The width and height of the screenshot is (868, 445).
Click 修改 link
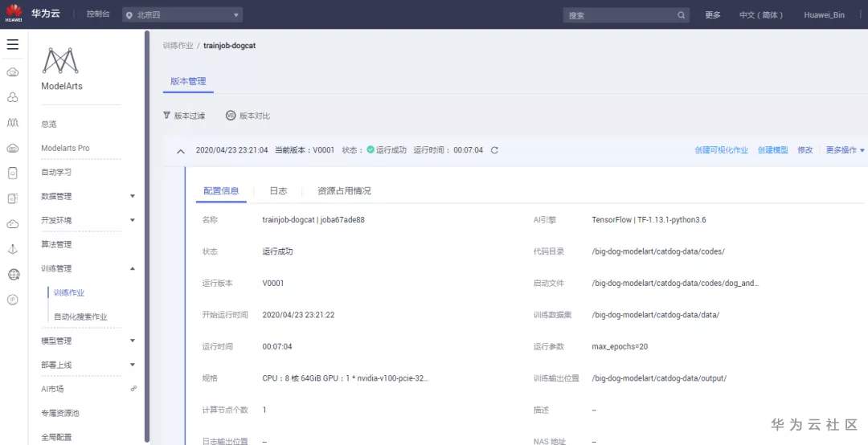tap(805, 150)
